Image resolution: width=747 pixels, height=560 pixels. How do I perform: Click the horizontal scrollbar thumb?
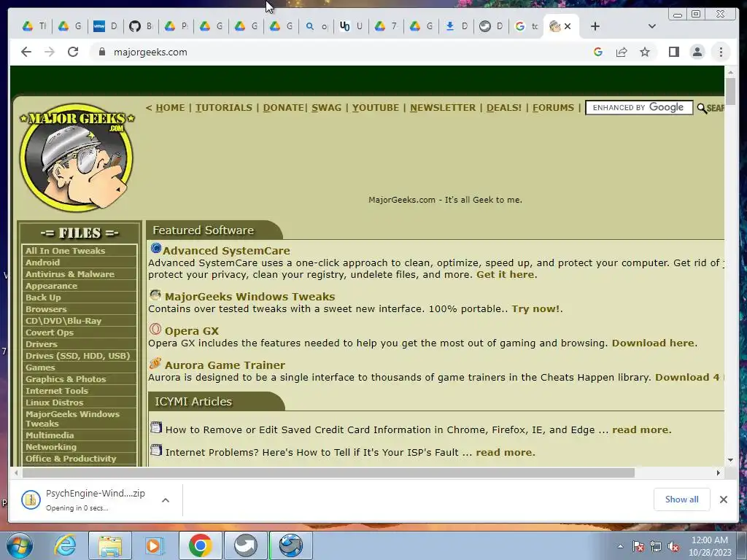tap(329, 472)
